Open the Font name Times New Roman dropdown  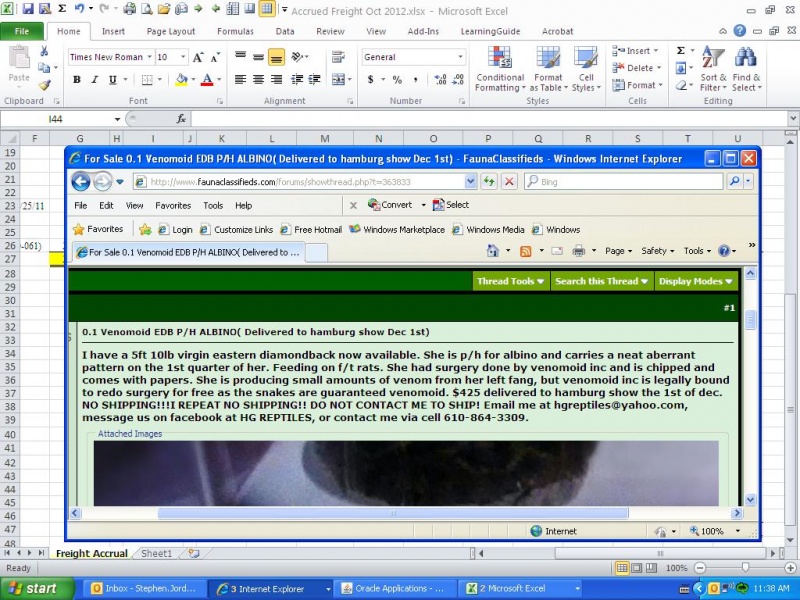[149, 57]
